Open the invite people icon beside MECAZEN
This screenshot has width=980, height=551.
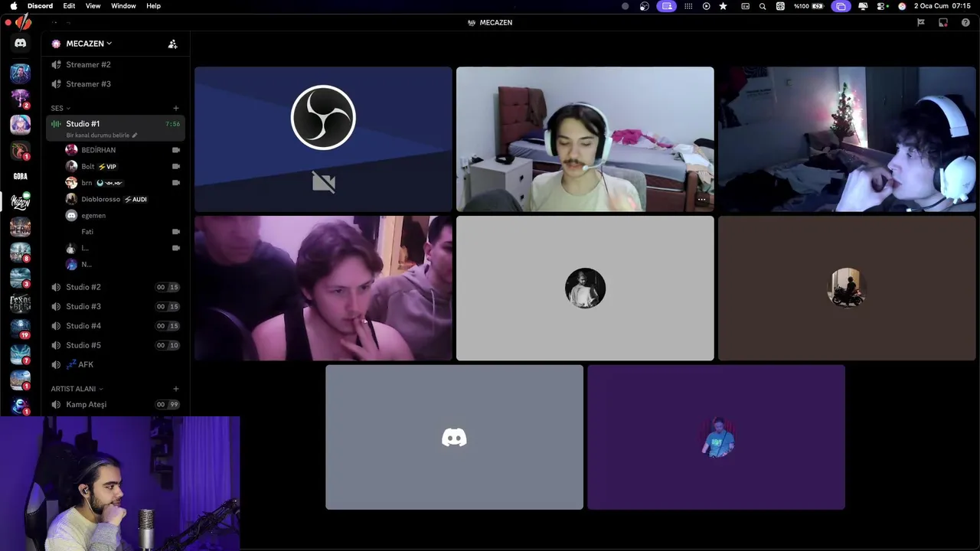pos(172,44)
